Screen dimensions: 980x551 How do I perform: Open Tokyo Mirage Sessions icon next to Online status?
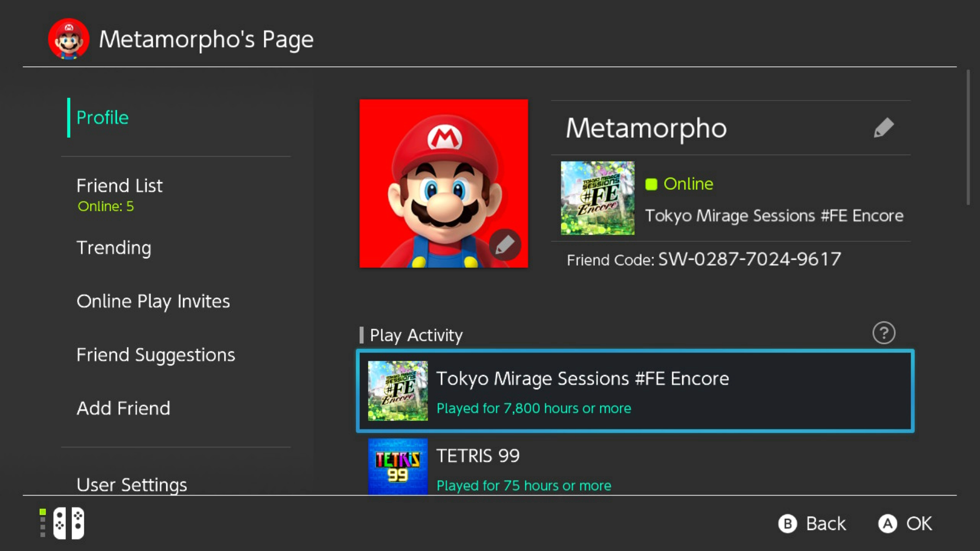click(598, 198)
